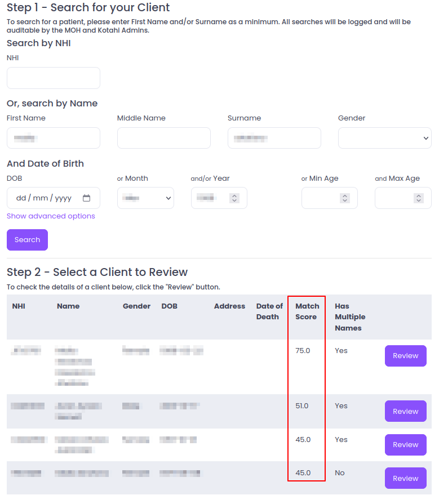Review the client with 51.0 match score
The image size is (439, 504).
coord(405,411)
